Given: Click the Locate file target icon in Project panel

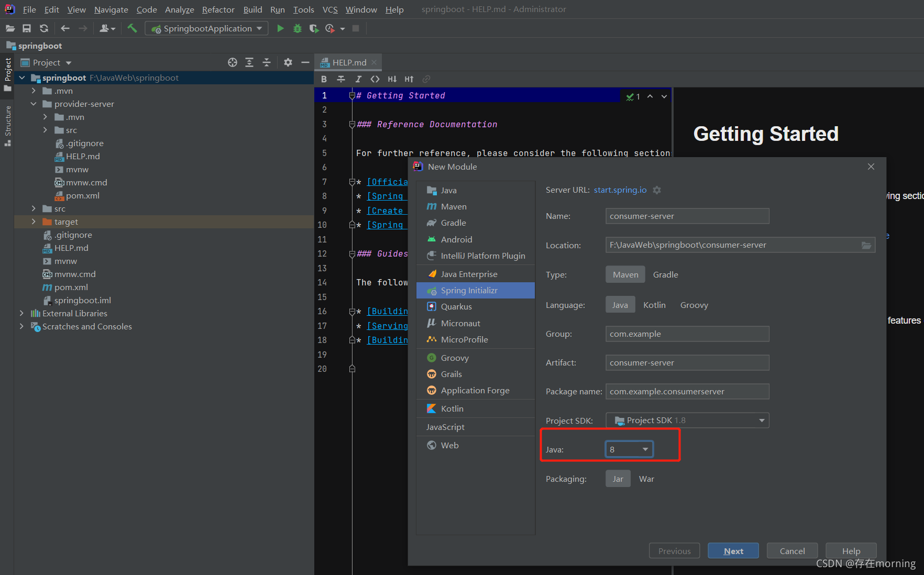Looking at the screenshot, I should point(233,62).
